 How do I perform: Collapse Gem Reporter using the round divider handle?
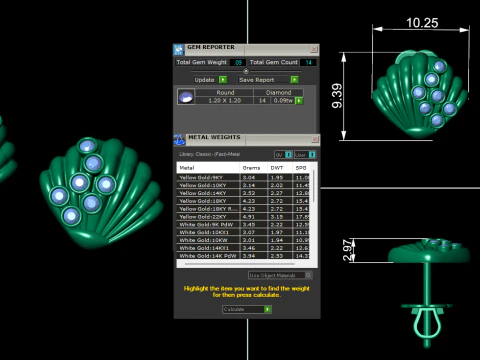(246, 71)
